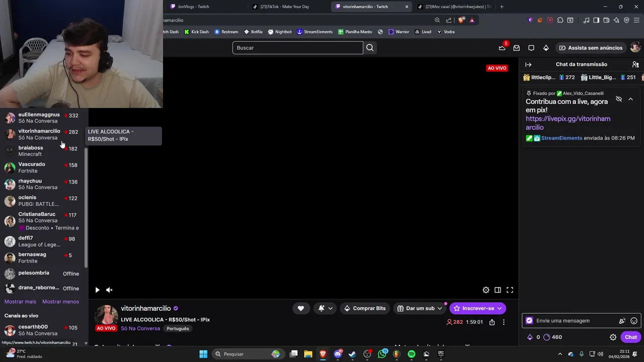
Task: Open Spotify from the taskbar
Action: [412, 354]
